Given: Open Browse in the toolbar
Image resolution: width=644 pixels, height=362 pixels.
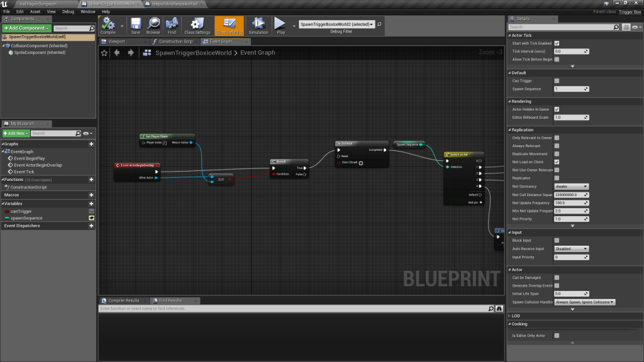Looking at the screenshot, I should tap(153, 25).
